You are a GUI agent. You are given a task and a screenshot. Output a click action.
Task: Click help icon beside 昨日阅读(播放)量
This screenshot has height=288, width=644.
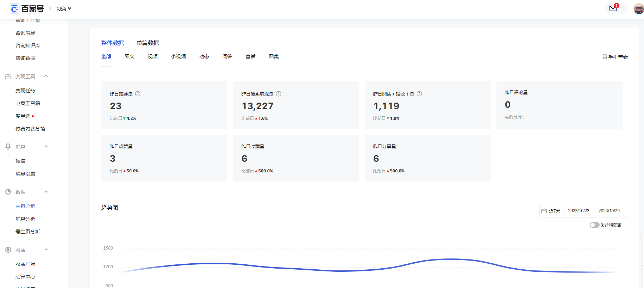[419, 94]
